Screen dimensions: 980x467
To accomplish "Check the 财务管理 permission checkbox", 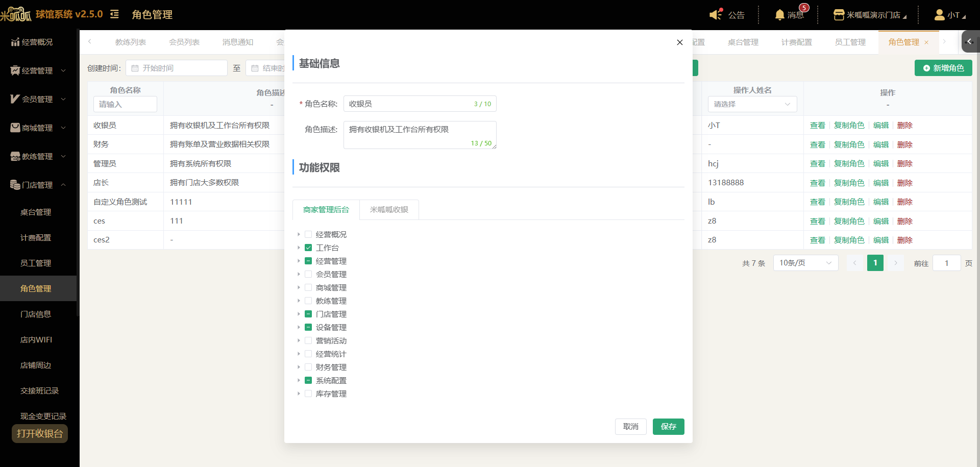I will point(308,367).
